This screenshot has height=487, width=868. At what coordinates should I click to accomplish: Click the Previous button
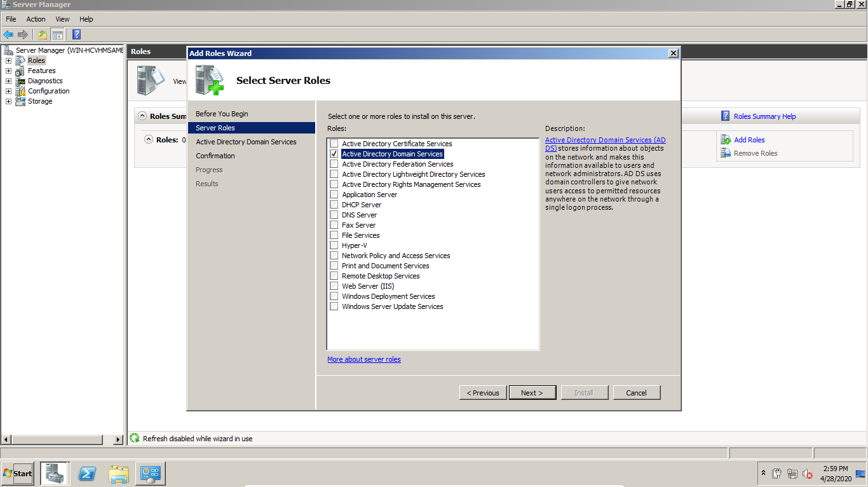coord(483,393)
